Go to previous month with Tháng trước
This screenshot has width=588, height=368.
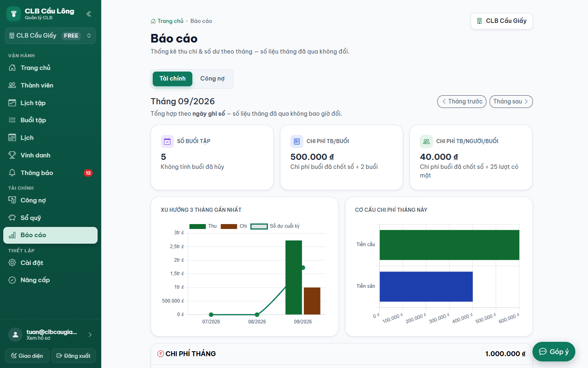pos(462,101)
